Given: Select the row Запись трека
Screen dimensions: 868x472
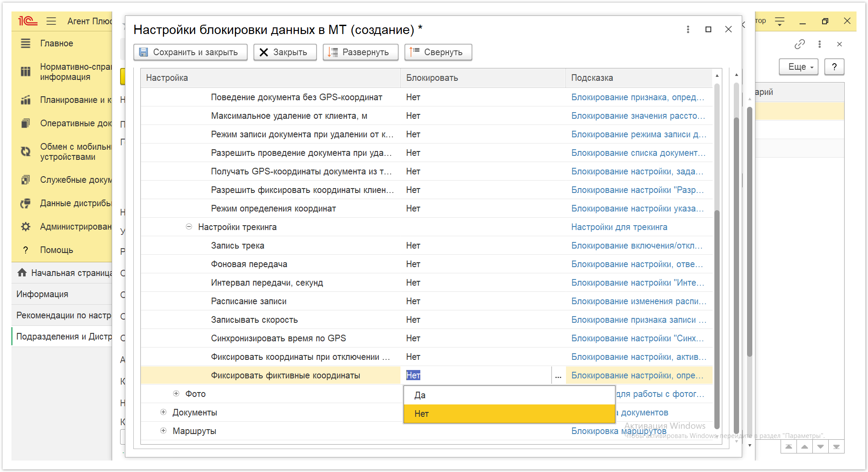Looking at the screenshot, I should 426,245.
